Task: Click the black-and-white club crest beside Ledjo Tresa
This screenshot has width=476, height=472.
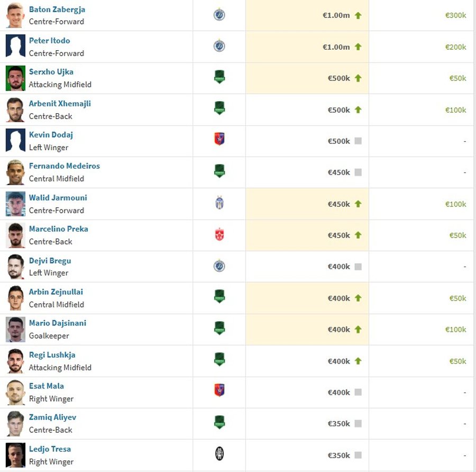Action: click(219, 454)
